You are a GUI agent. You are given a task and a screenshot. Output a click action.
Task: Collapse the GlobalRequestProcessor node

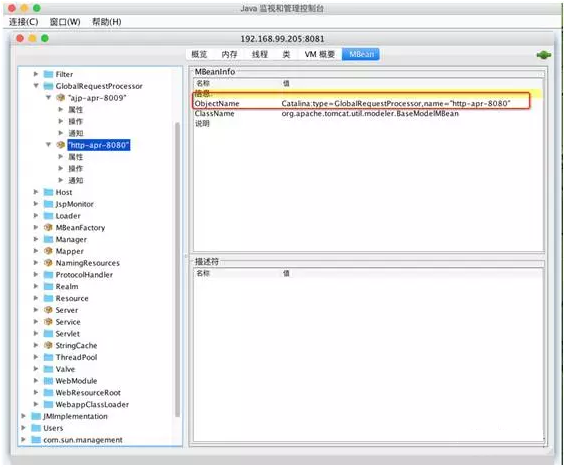pos(36,86)
